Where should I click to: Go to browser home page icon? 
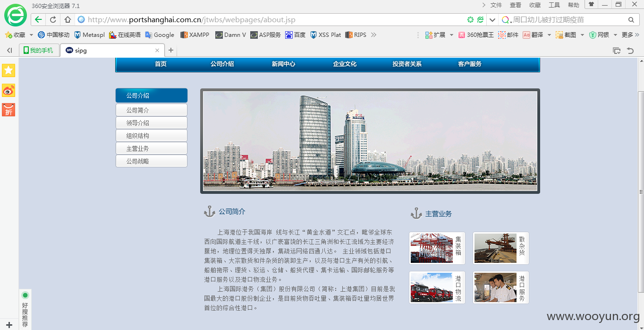coord(68,19)
